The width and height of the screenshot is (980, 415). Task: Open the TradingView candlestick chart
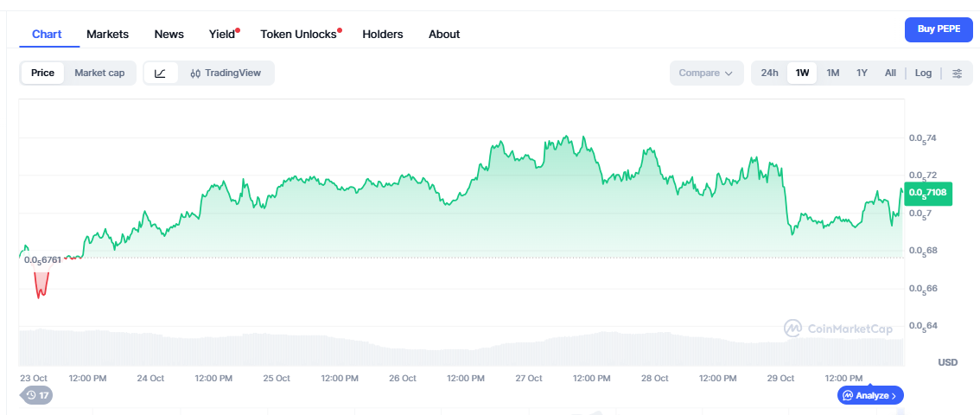point(226,73)
